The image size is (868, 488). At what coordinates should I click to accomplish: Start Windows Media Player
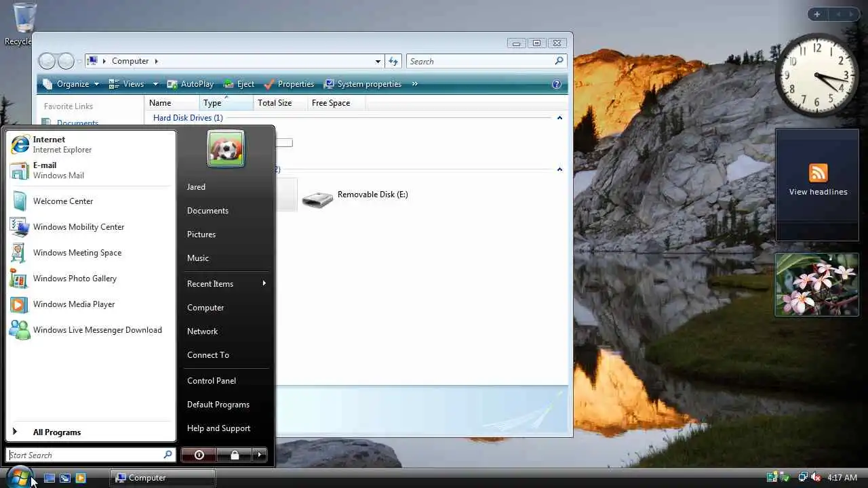(x=90, y=304)
